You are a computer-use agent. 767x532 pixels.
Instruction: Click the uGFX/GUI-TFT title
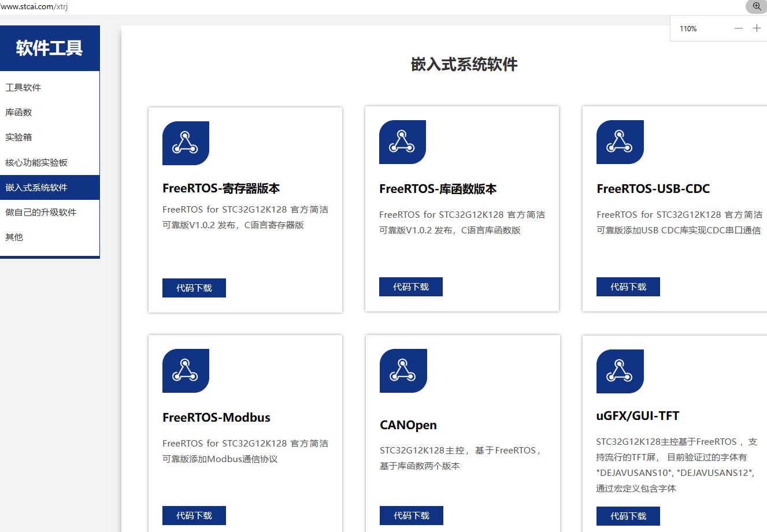click(x=638, y=416)
